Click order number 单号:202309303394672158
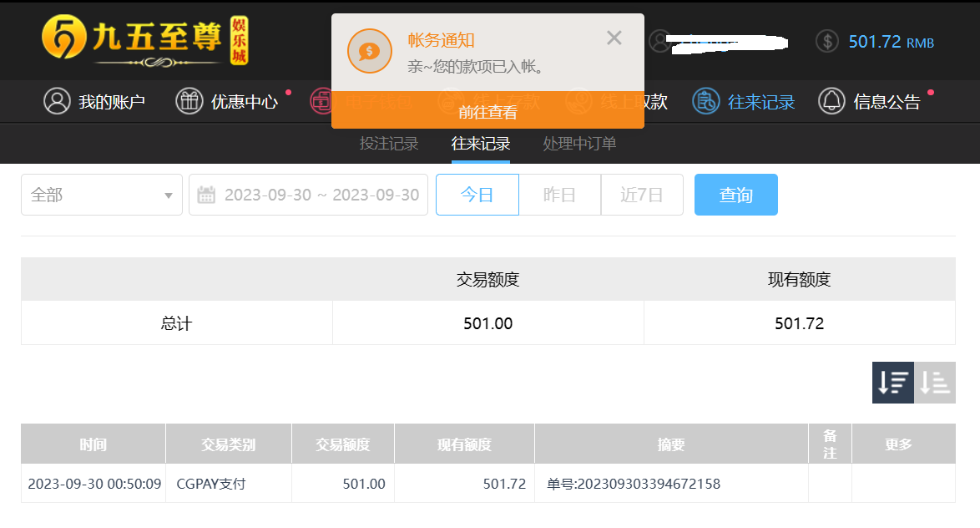The image size is (980, 528). [x=633, y=484]
